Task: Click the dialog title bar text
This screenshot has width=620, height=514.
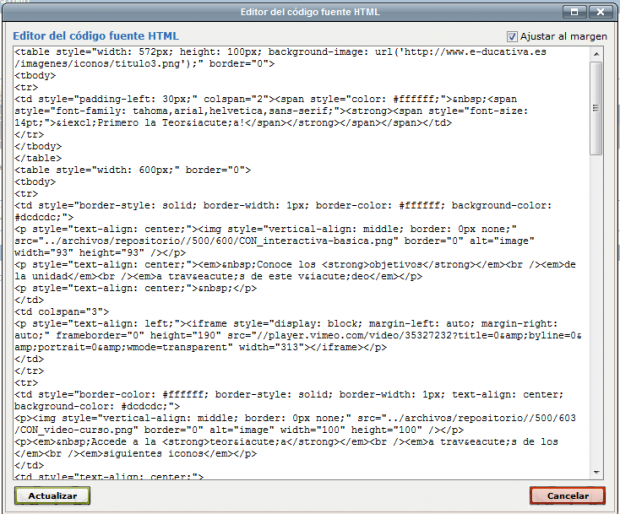Action: (x=310, y=12)
